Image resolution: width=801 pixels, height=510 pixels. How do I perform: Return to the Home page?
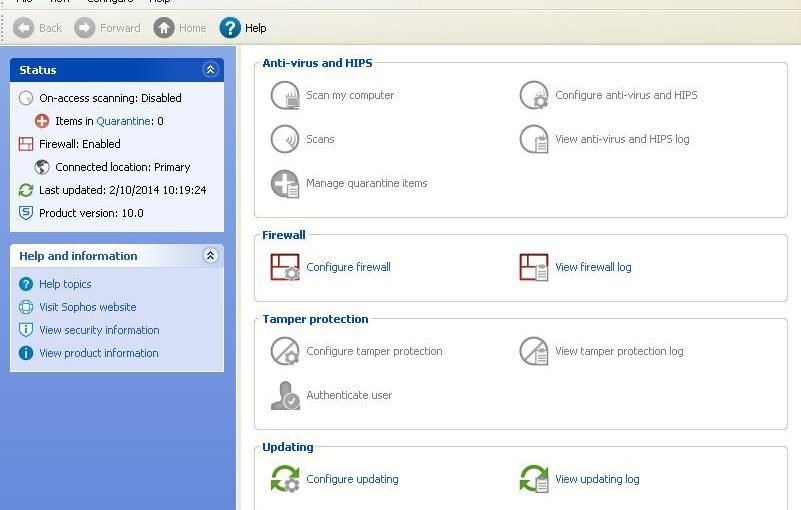tap(180, 28)
